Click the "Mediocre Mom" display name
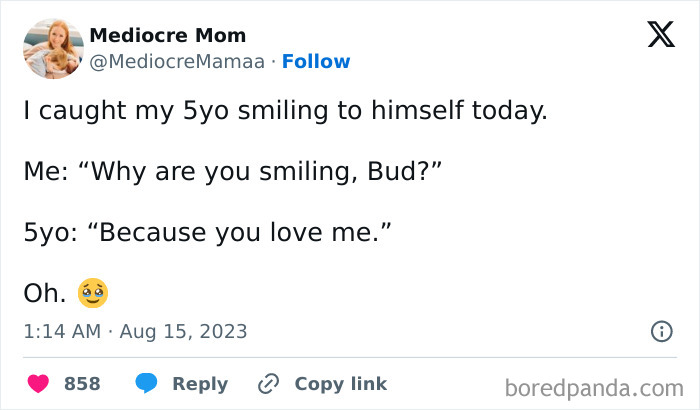 pos(167,35)
